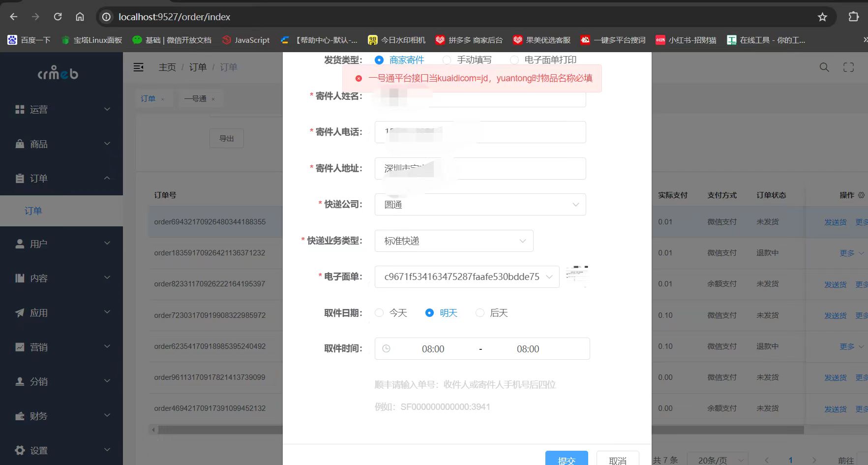This screenshot has height=465, width=868.
Task: Expand the 运营 sidebar menu
Action: (61, 110)
